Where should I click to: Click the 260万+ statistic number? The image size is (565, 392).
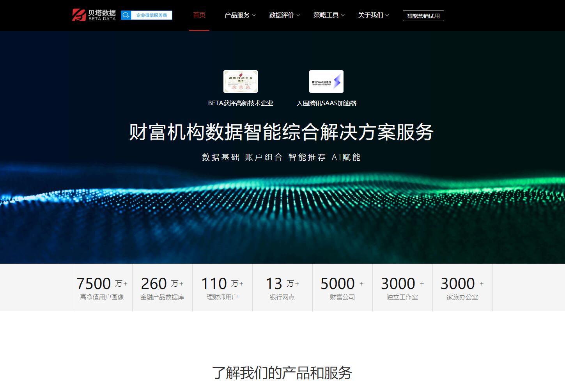(162, 284)
